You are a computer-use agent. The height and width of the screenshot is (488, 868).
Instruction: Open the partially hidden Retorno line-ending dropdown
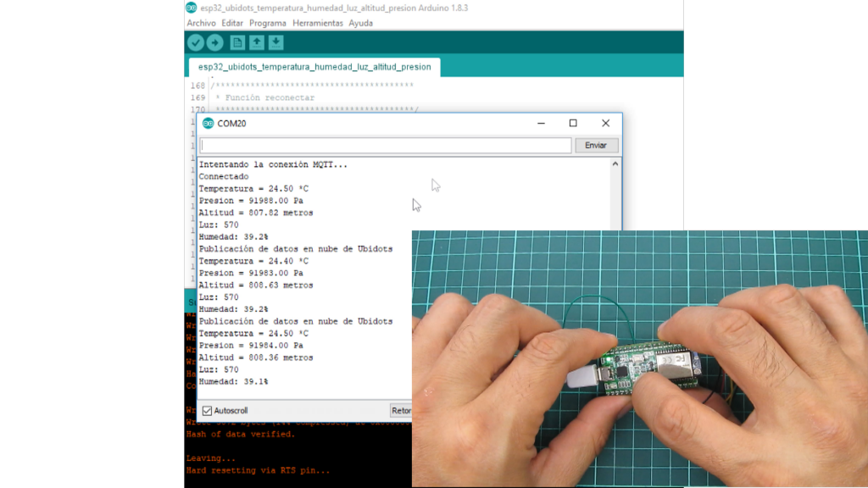(x=400, y=411)
